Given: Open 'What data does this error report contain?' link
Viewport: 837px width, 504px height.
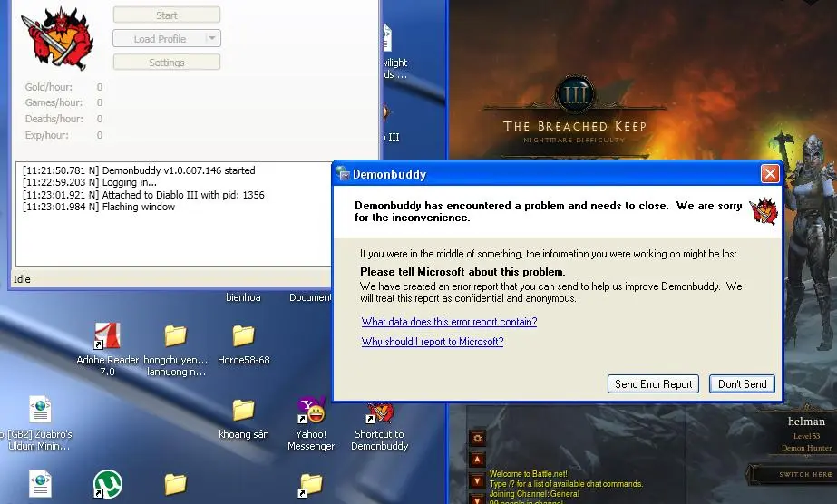Looking at the screenshot, I should pyautogui.click(x=449, y=322).
